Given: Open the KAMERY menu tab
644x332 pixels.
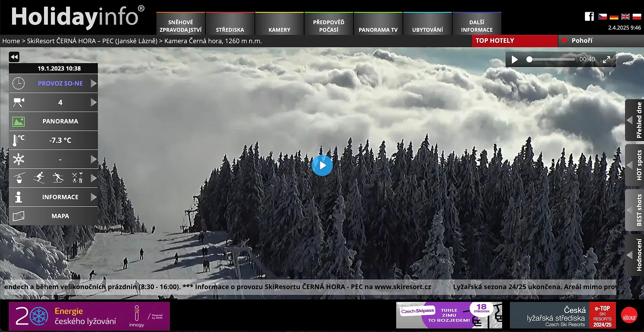Looking at the screenshot, I should (279, 26).
